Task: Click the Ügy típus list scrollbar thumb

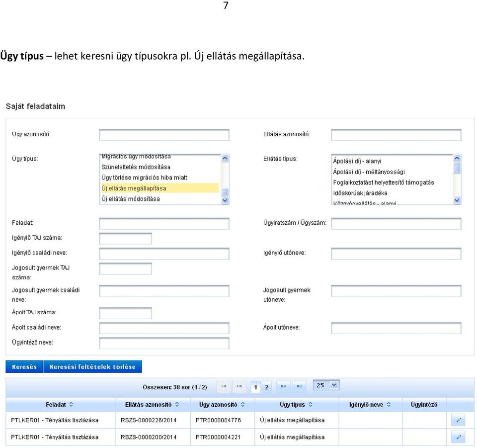Action: tap(225, 192)
